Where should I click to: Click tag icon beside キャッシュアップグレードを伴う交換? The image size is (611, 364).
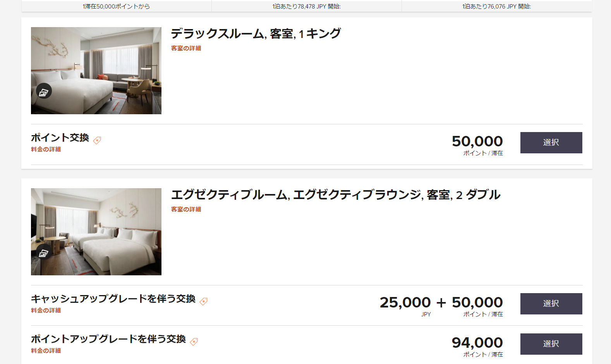[204, 301]
